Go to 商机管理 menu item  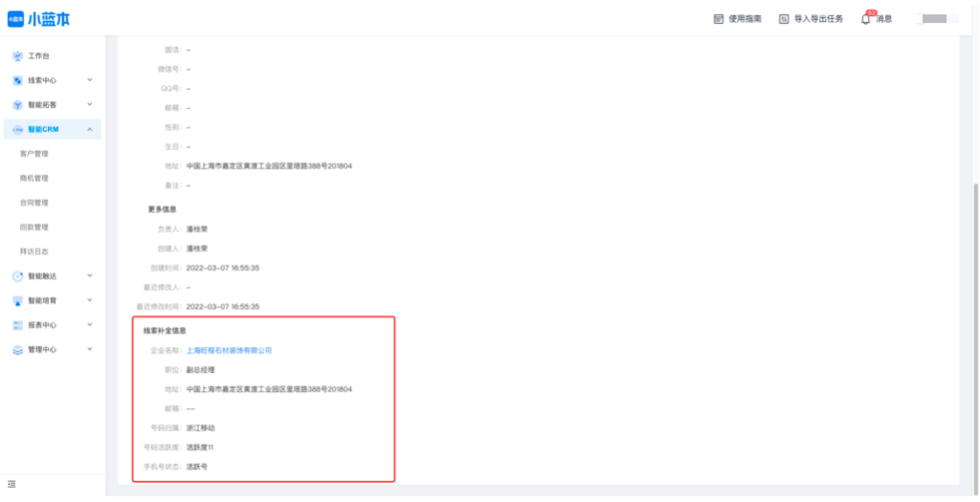coord(33,178)
